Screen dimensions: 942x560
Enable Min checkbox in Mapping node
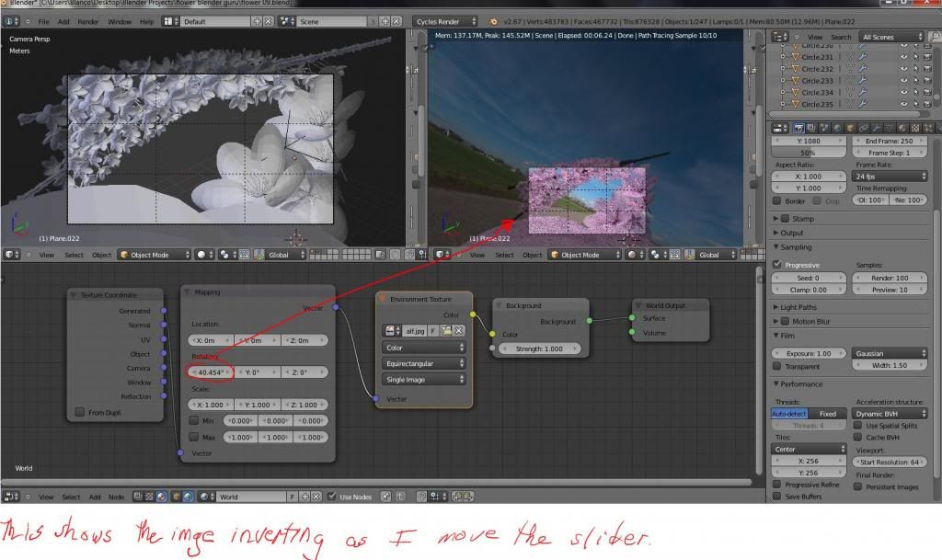(193, 421)
